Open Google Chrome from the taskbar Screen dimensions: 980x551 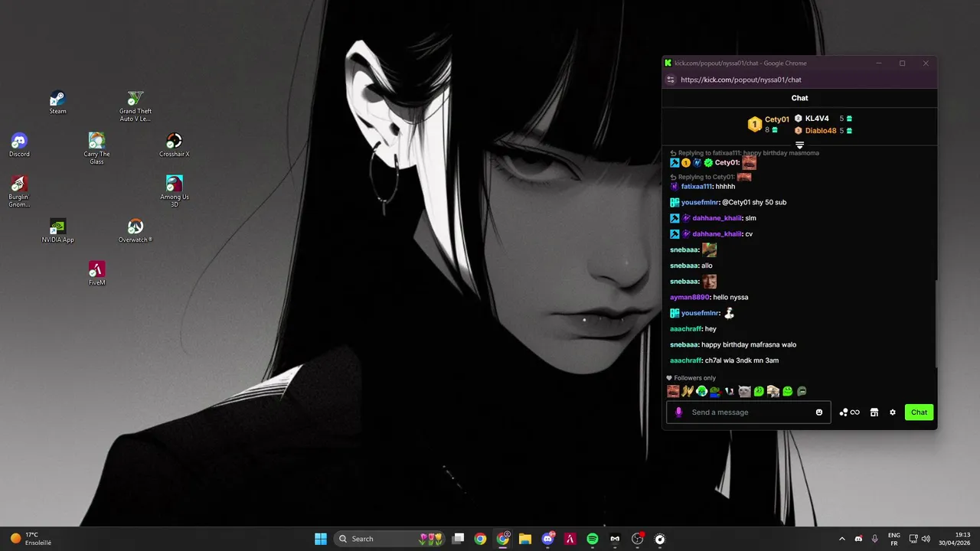480,539
